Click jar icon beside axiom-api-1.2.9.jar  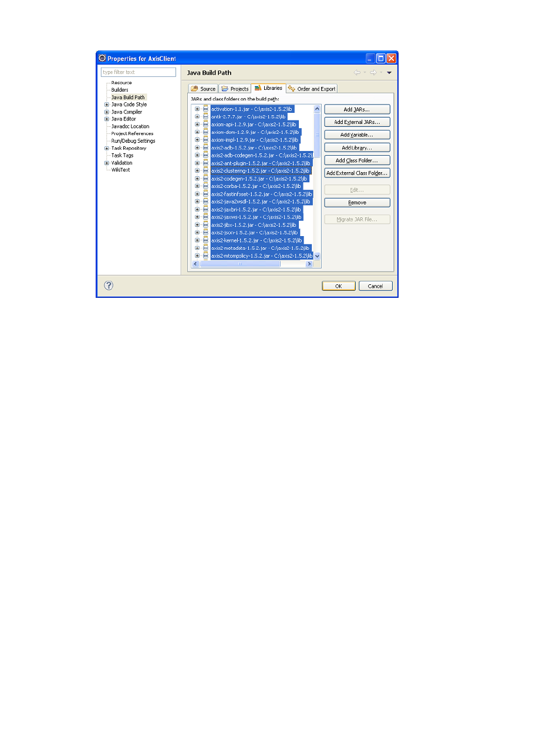[x=205, y=125]
